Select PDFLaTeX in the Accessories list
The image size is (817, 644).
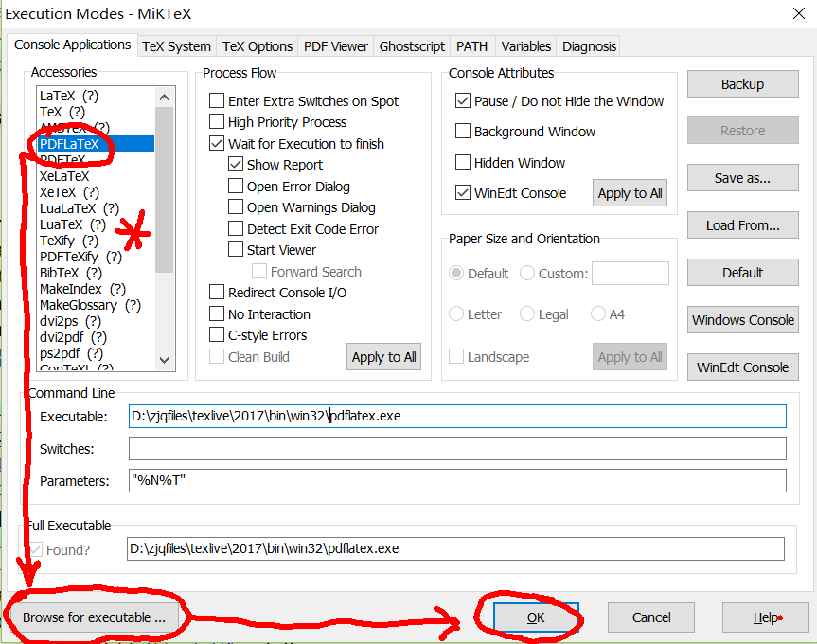pyautogui.click(x=96, y=144)
